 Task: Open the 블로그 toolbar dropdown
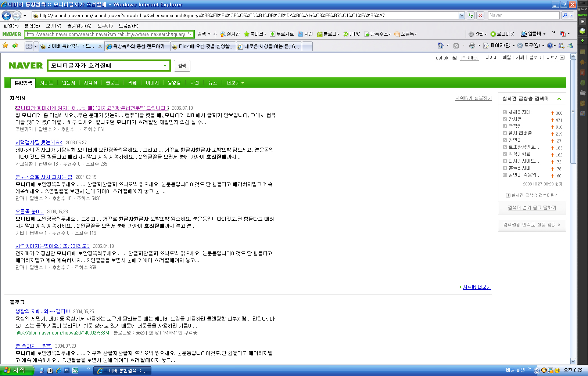point(328,34)
